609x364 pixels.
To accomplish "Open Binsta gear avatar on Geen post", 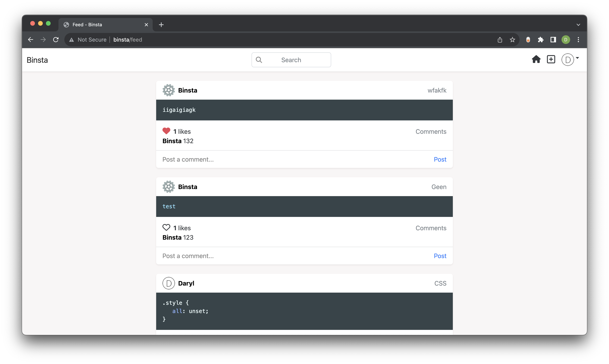I will 169,187.
